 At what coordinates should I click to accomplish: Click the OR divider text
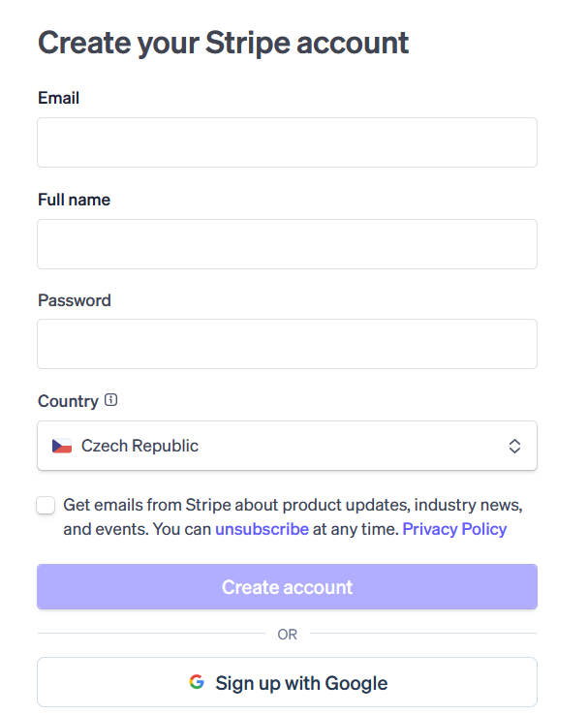point(287,635)
